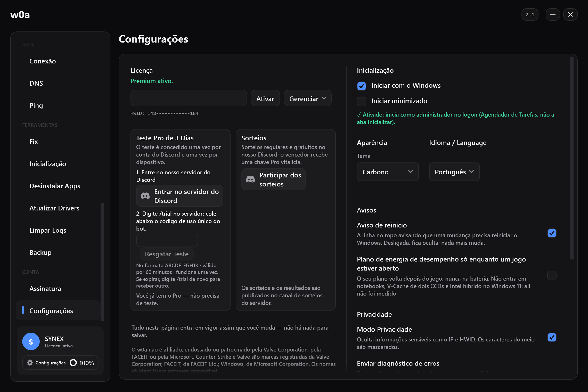
Task: Select Ping in the sidebar
Action: click(x=58, y=105)
